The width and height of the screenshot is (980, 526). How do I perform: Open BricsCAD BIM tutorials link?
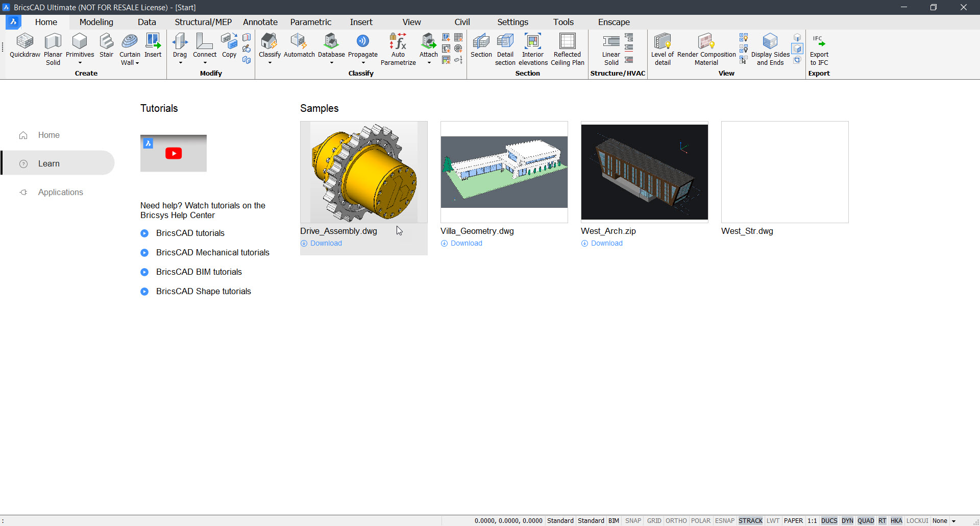(199, 272)
